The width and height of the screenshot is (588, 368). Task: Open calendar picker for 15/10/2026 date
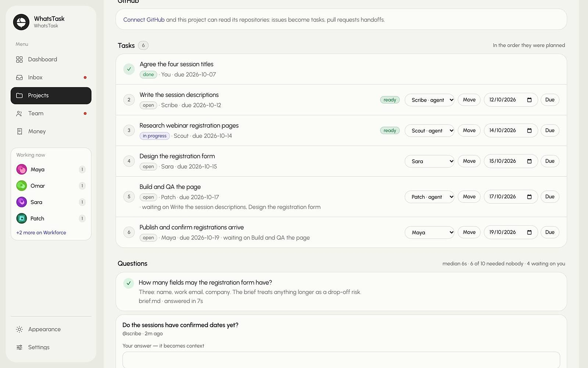[x=529, y=161]
